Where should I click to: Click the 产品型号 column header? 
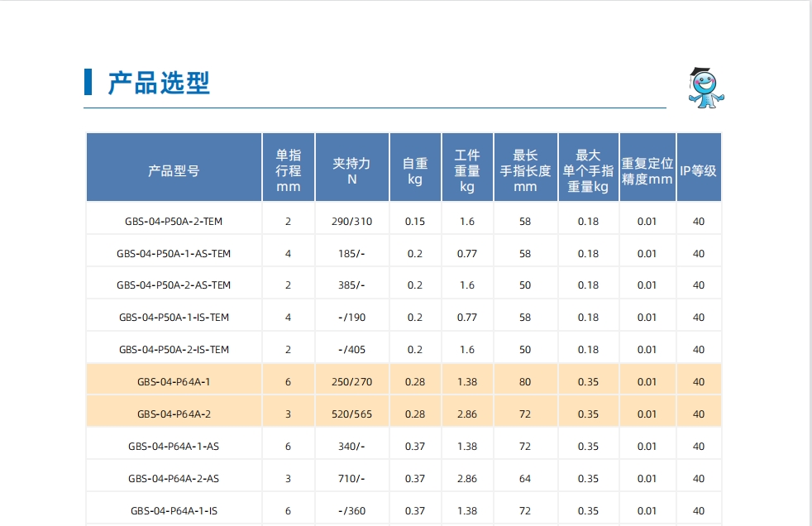174,171
